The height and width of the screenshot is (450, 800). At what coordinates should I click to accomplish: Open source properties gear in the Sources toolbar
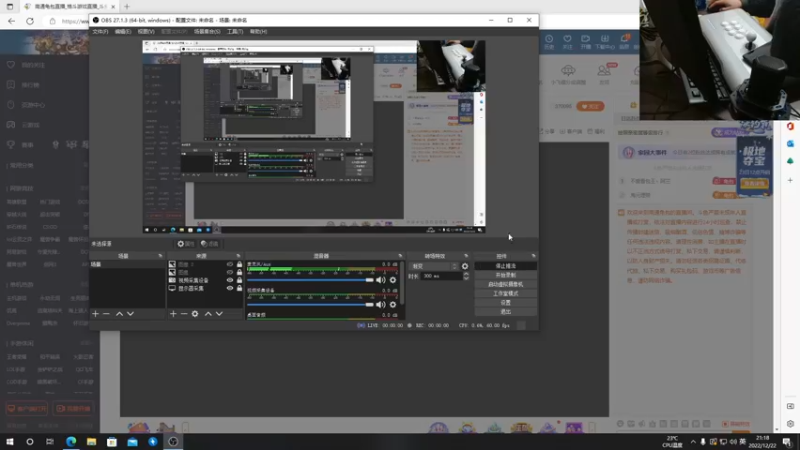click(x=195, y=314)
